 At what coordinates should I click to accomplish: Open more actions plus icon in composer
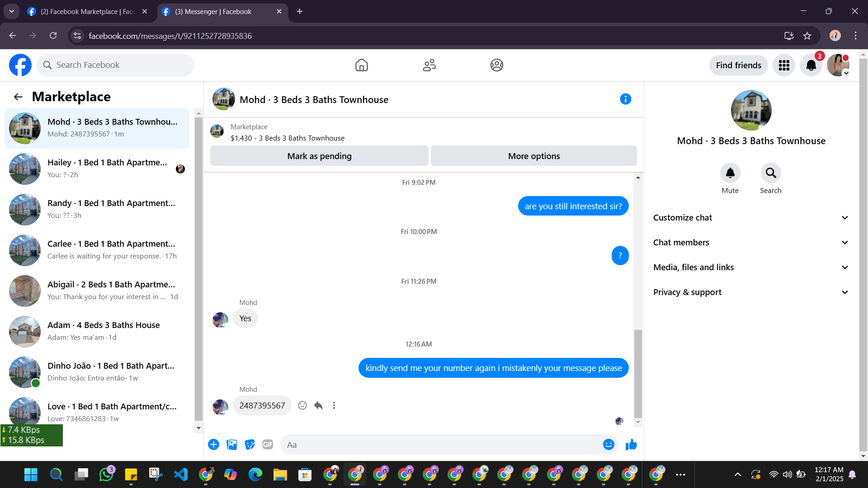[214, 445]
